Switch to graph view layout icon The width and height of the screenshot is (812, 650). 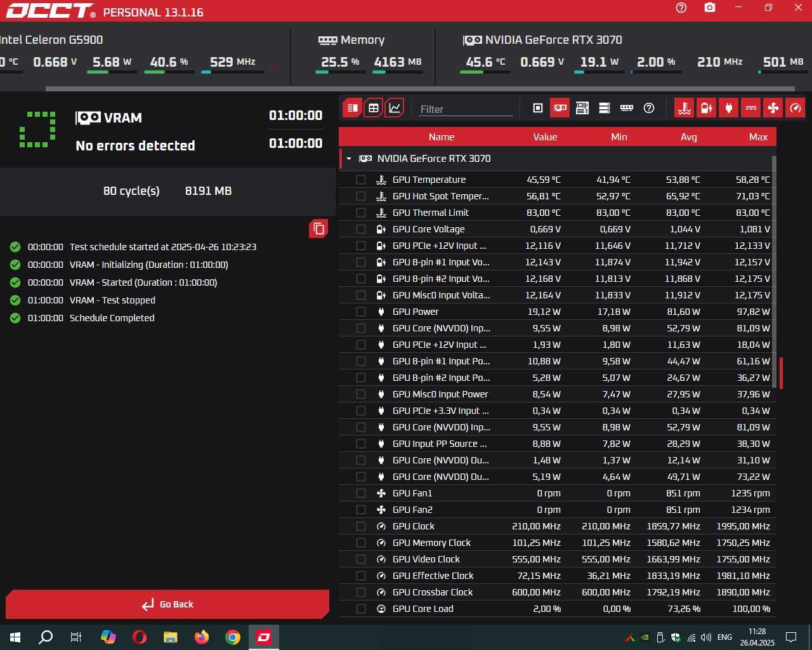click(x=395, y=108)
